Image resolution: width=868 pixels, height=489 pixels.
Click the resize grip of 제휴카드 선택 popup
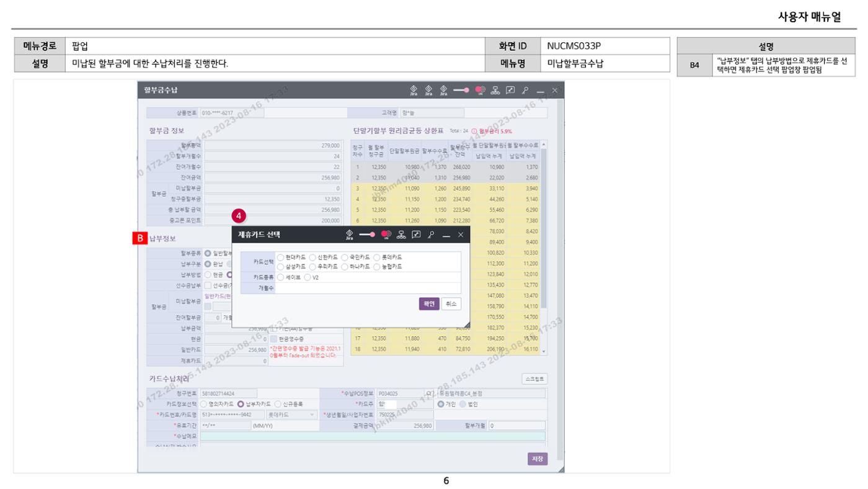[x=466, y=325]
